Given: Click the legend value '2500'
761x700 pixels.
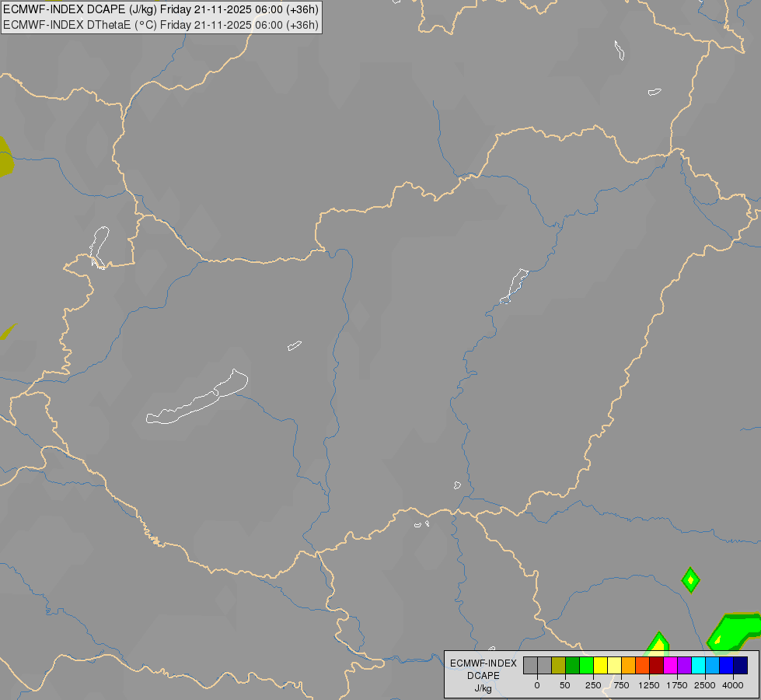Looking at the screenshot, I should [x=705, y=685].
